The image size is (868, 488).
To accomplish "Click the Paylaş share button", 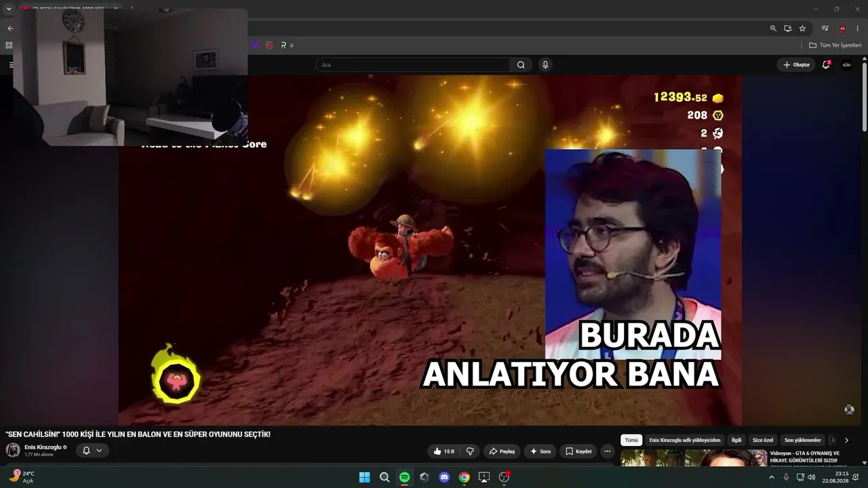I will (x=502, y=451).
